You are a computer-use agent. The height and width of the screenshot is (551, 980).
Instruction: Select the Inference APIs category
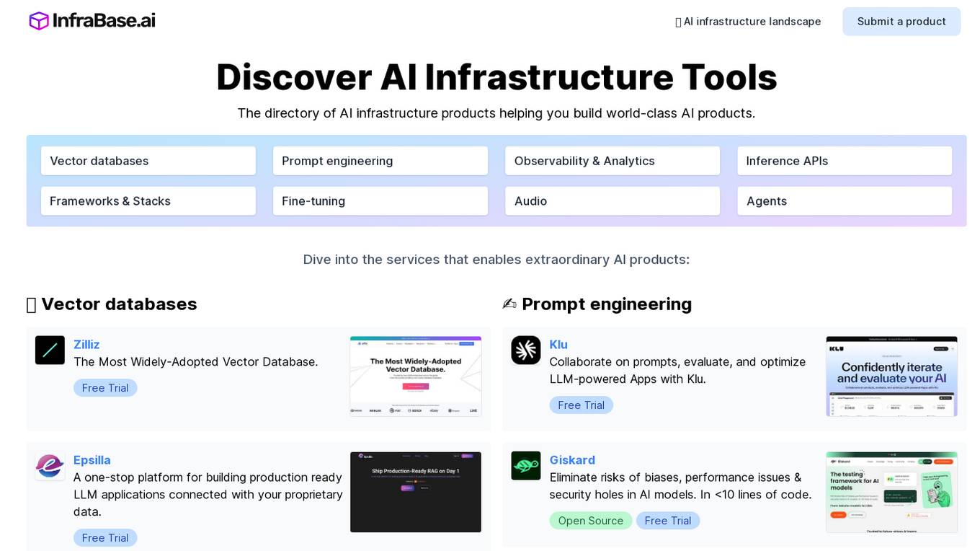[x=845, y=161]
